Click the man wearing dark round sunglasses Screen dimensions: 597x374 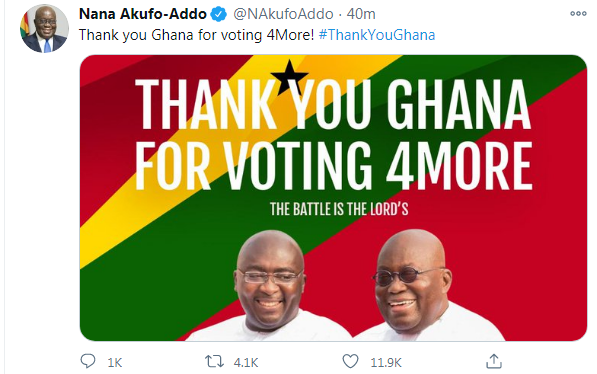click(413, 284)
